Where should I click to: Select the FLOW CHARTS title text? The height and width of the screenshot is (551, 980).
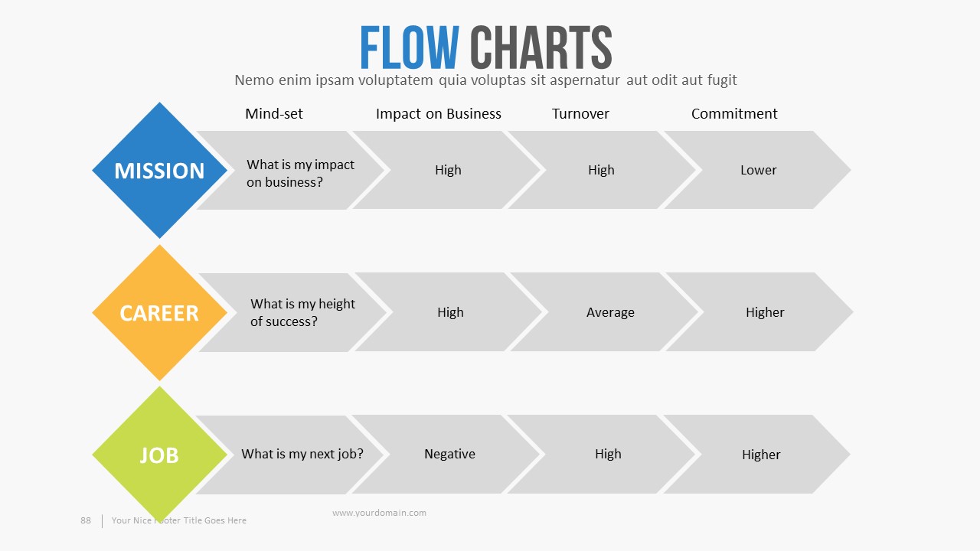[485, 47]
